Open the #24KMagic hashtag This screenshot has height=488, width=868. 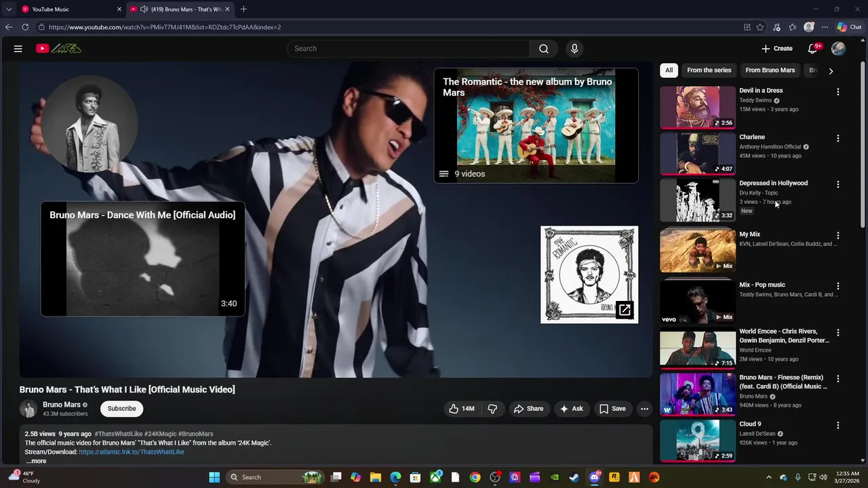pyautogui.click(x=160, y=434)
